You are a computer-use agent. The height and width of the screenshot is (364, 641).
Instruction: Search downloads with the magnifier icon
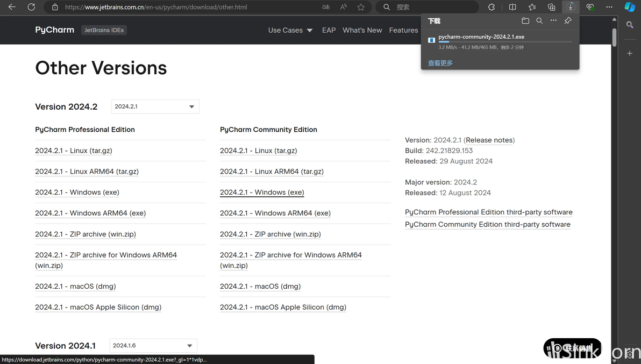pos(539,21)
